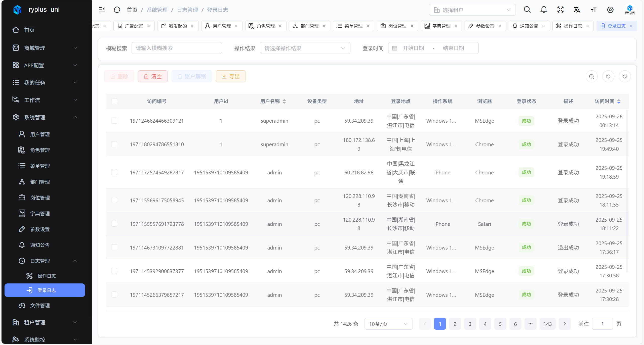
Task: Click the page refresh icon in header
Action: tap(117, 10)
